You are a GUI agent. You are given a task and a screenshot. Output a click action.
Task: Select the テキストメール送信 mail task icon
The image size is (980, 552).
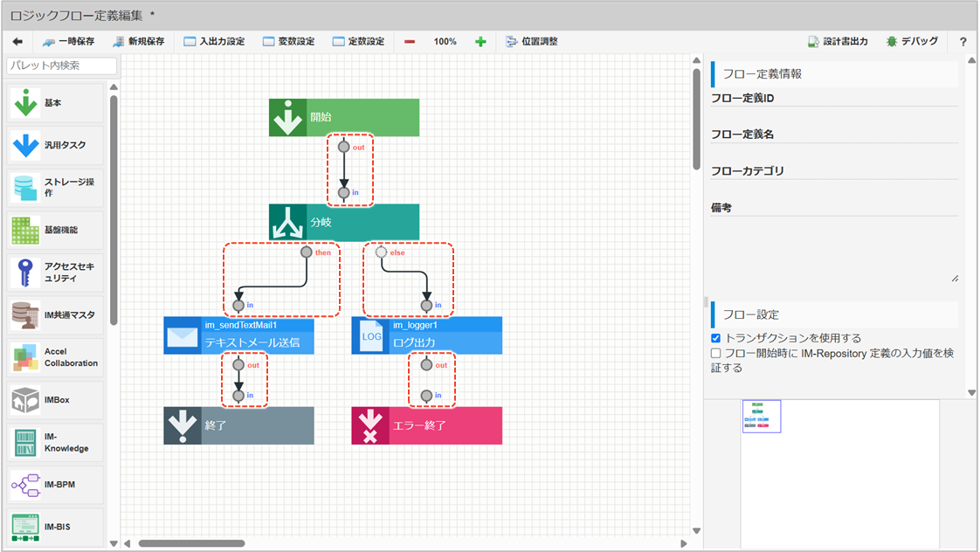pos(183,335)
